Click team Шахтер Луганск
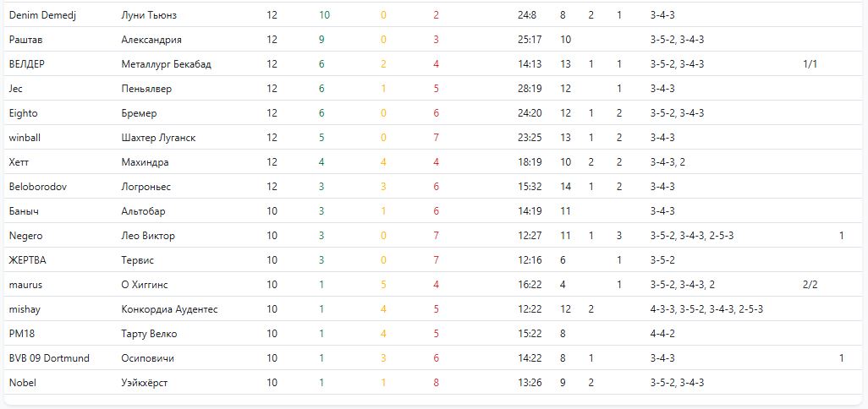The height and width of the screenshot is (409, 868). [159, 138]
